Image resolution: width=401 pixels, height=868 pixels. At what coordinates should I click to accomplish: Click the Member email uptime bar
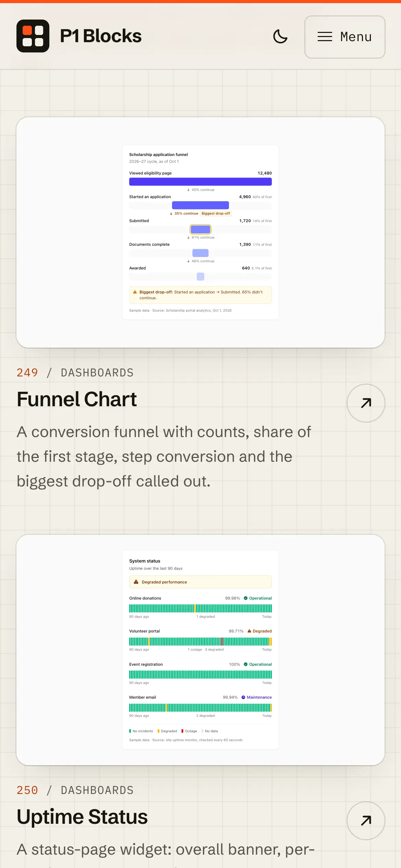pos(200,708)
